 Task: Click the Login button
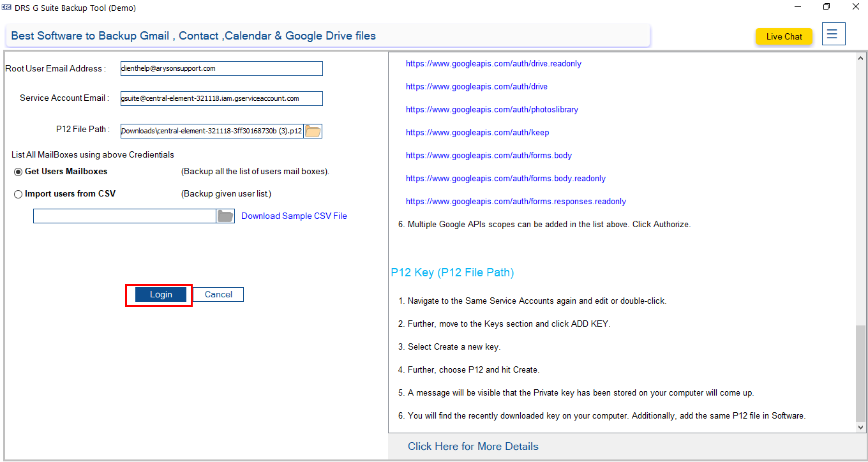pos(161,294)
